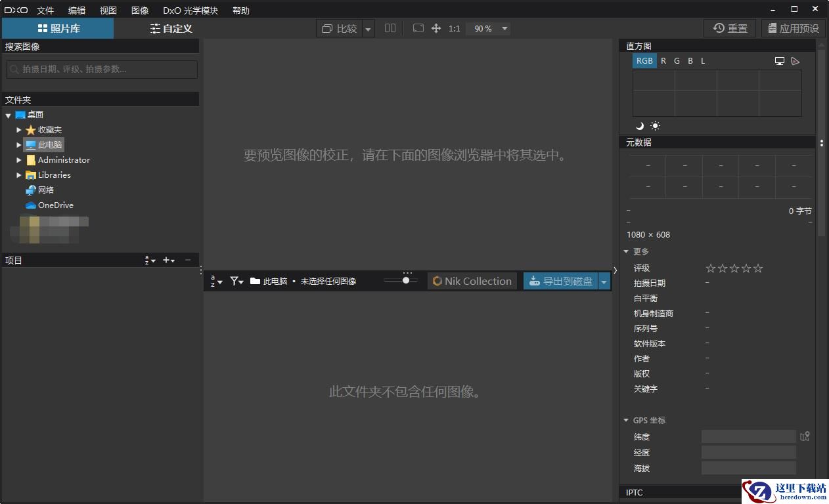Collapse the 桌面 tree node
This screenshot has height=504, width=829.
pos(8,115)
